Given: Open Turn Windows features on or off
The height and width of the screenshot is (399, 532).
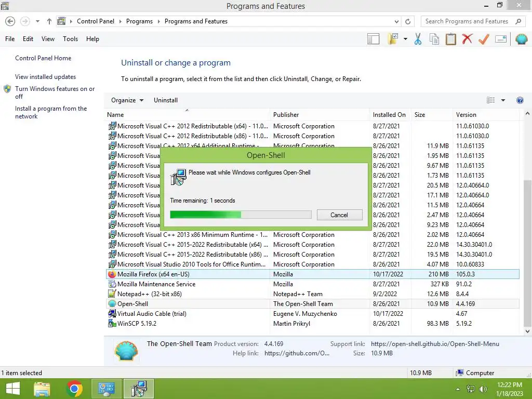Looking at the screenshot, I should point(55,92).
